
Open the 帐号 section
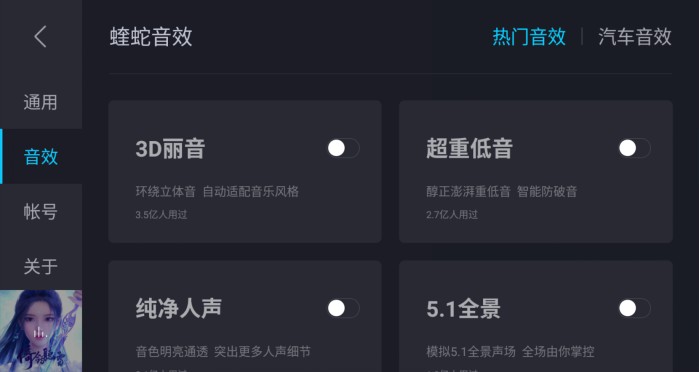[41, 211]
